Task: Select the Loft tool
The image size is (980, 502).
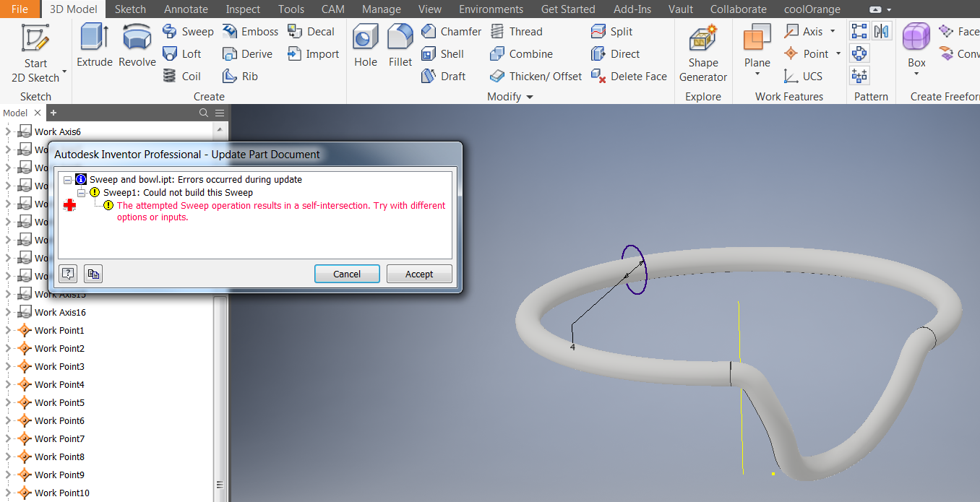Action: (183, 53)
